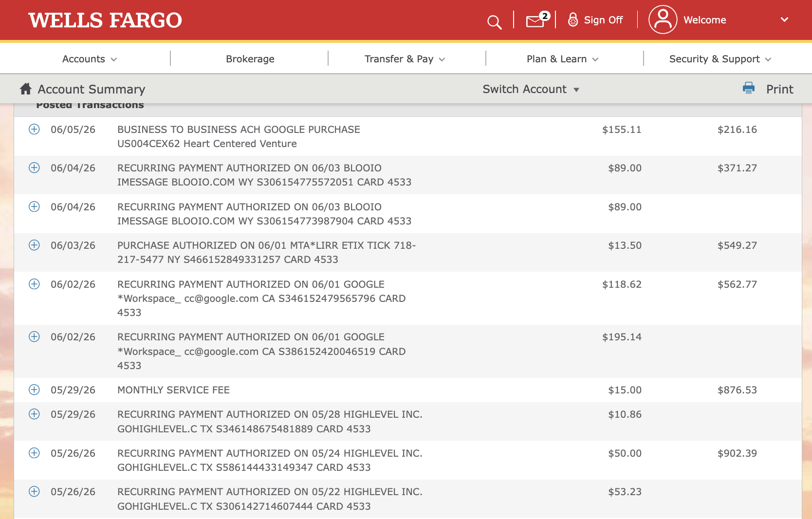
Task: Expand the Google Workspace $118.62 transaction
Action: [34, 284]
